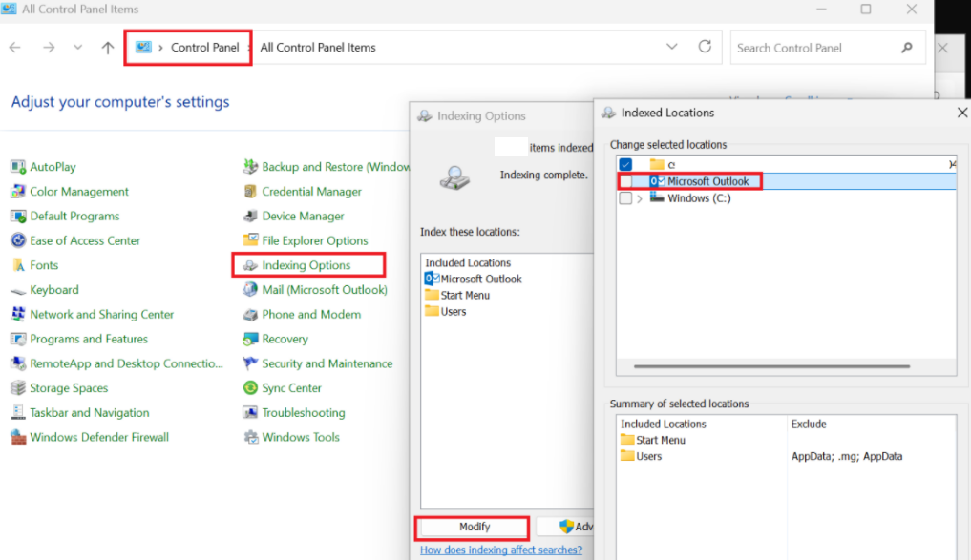Image resolution: width=971 pixels, height=560 pixels.
Task: Open Backup and Restore icon
Action: pyautogui.click(x=250, y=166)
